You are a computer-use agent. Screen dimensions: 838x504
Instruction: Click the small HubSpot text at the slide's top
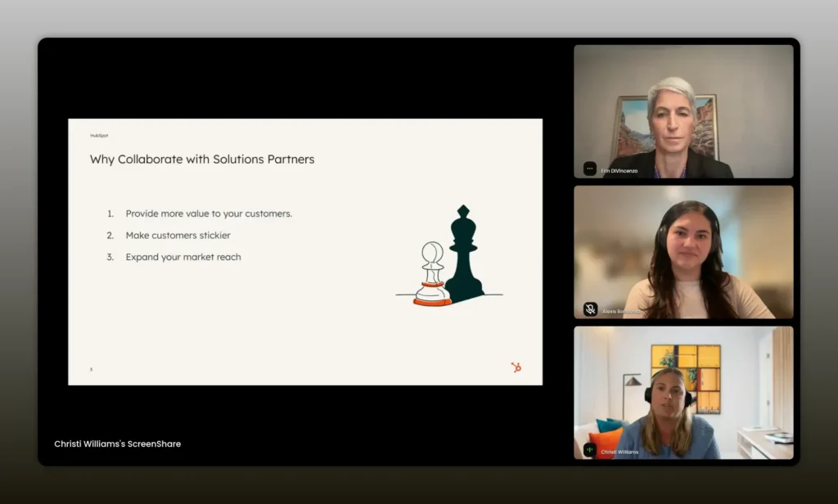tap(99, 136)
